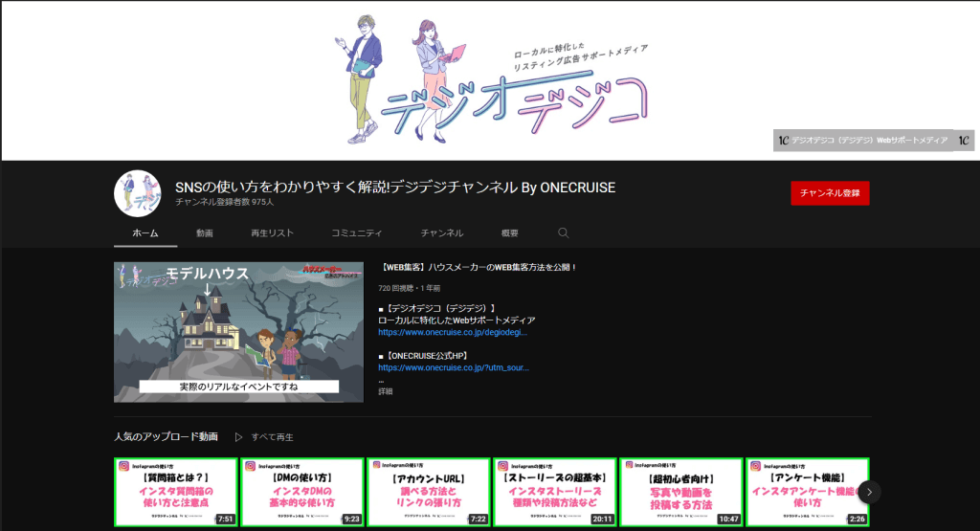Click 人気のアップロード動画 section heading
Screen dimensions: 980x531
click(x=166, y=436)
